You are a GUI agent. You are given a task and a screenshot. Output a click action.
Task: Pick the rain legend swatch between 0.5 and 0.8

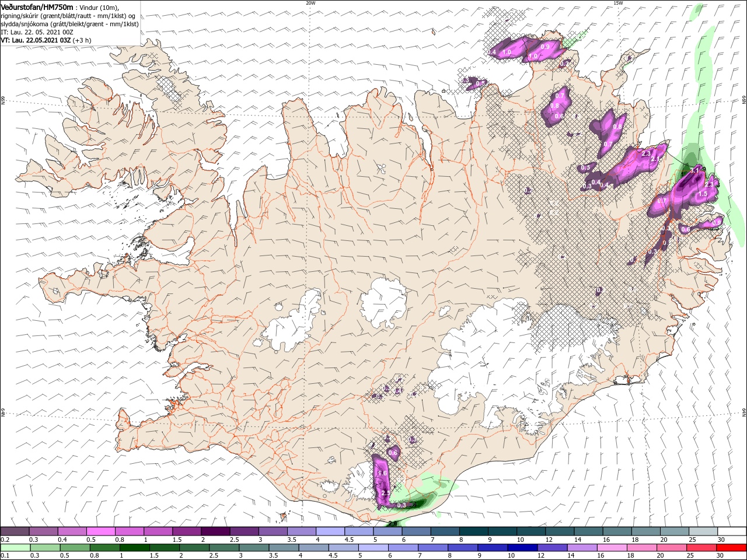tap(75, 548)
